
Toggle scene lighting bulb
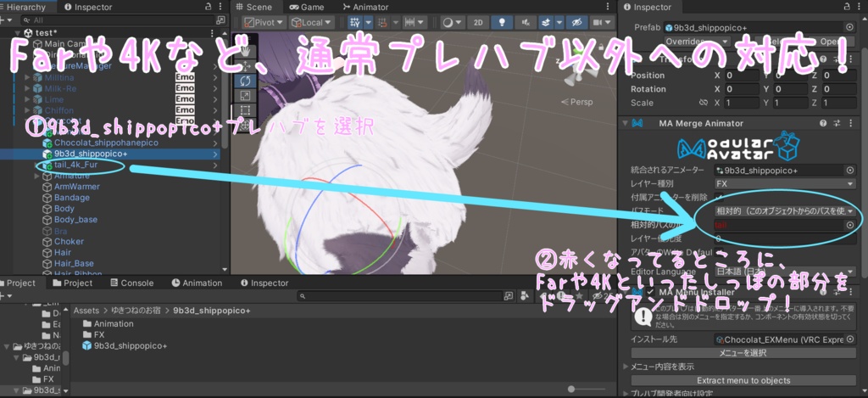click(502, 22)
